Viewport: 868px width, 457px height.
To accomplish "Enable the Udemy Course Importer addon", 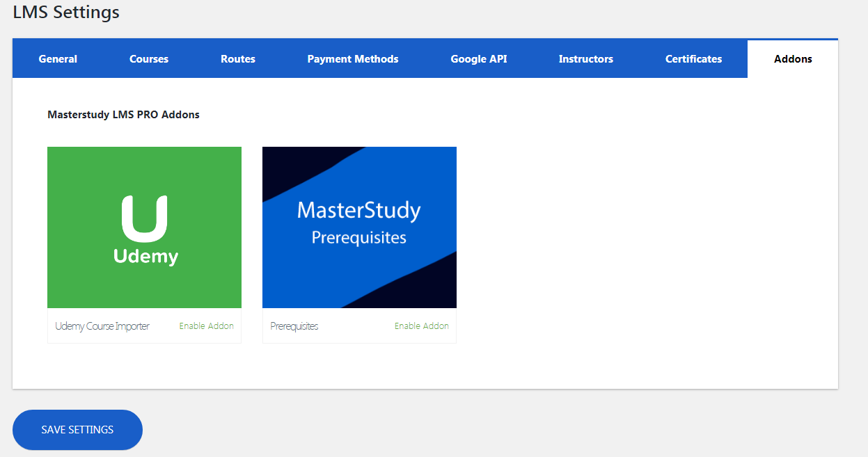I will (207, 326).
